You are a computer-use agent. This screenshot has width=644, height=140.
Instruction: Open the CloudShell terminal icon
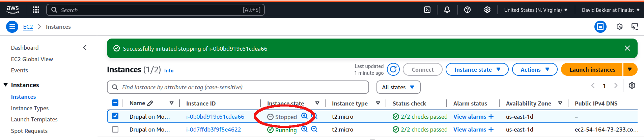[427, 10]
